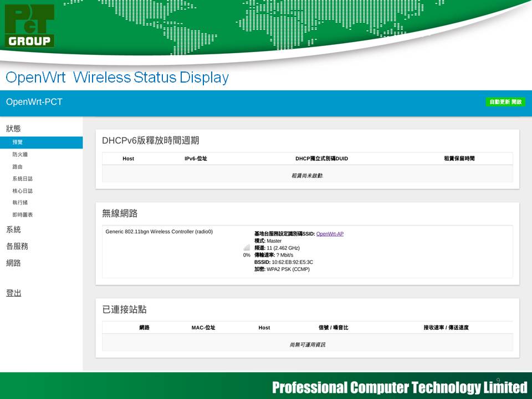Click the OpenWrt-PCT header title
The width and height of the screenshot is (532, 399).
coord(34,103)
